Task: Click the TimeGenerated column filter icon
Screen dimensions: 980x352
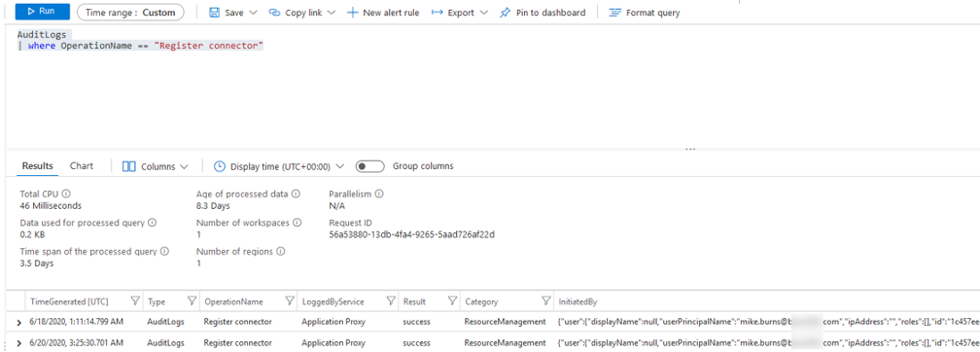Action: pyautogui.click(x=135, y=301)
